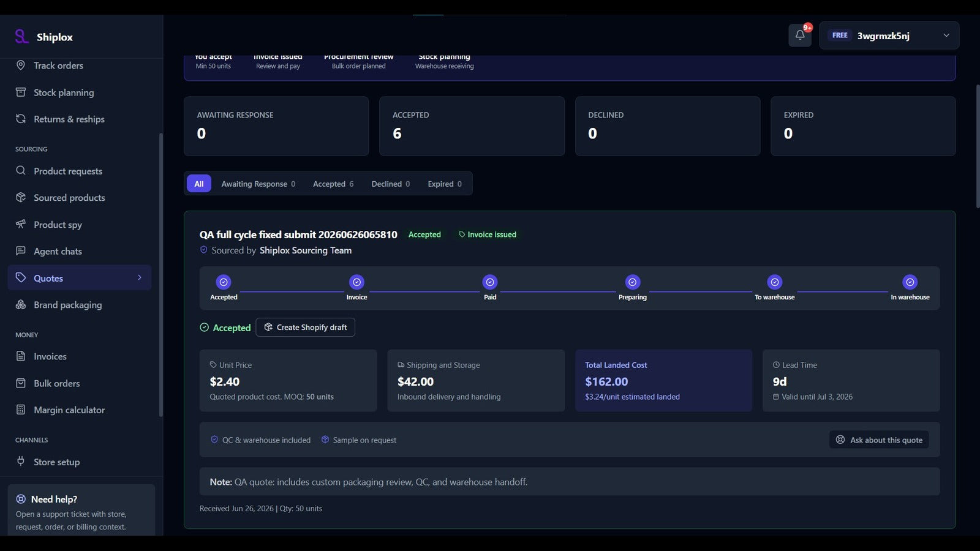Click the Product spy telescope icon
Viewport: 980px width, 551px height.
[21, 224]
